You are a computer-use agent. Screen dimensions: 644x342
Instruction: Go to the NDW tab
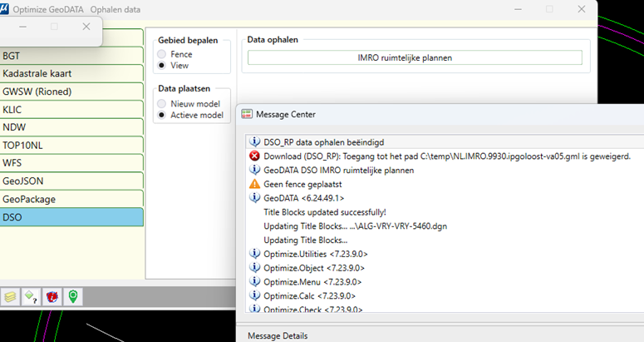click(71, 127)
